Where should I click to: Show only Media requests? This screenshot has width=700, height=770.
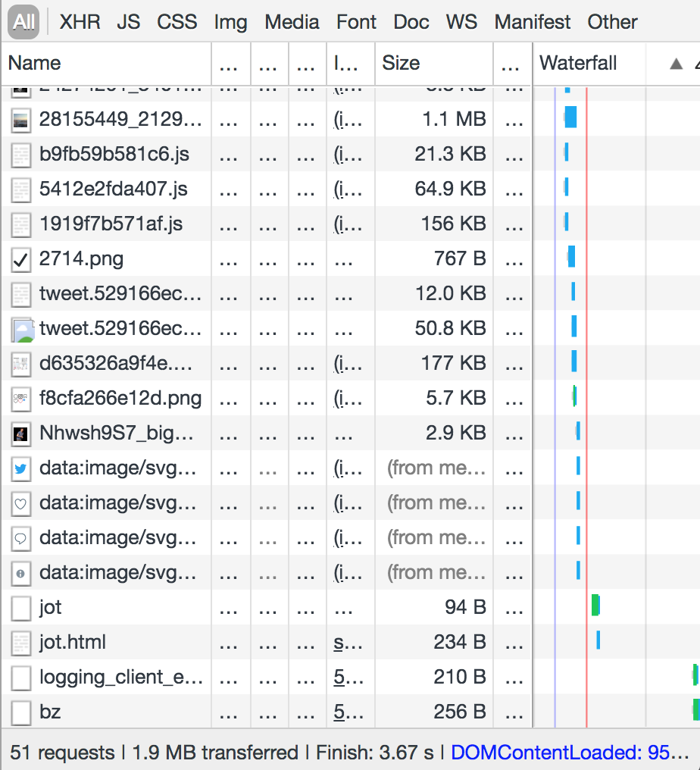[292, 22]
